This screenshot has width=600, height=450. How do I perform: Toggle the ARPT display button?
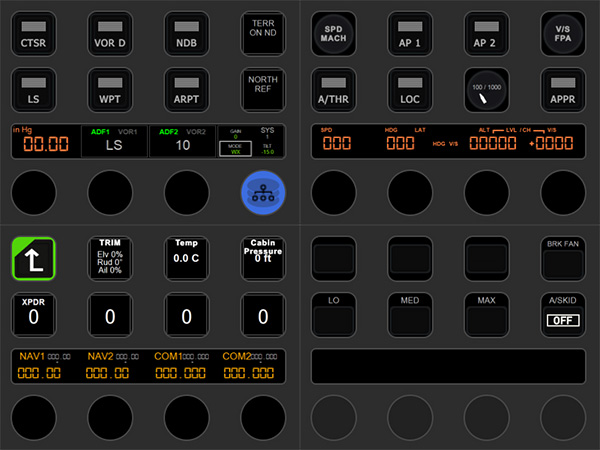pyautogui.click(x=187, y=90)
